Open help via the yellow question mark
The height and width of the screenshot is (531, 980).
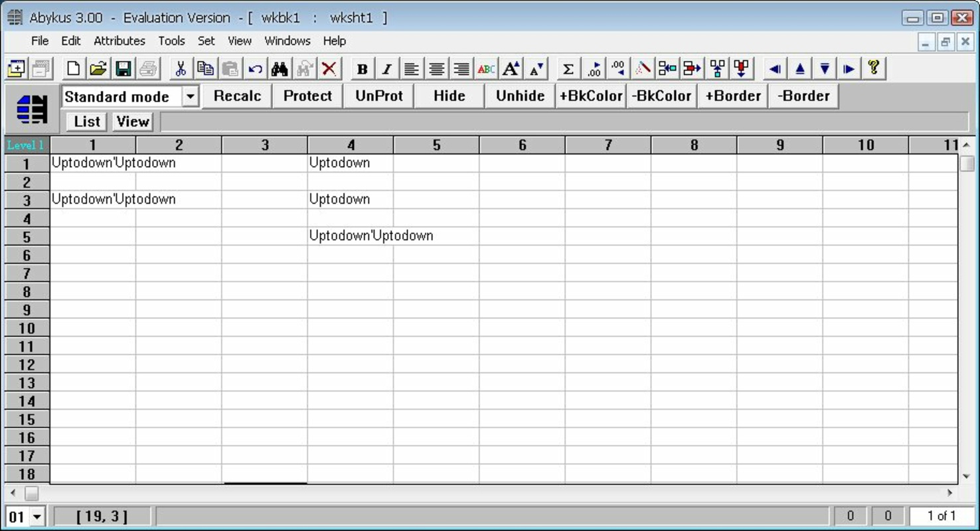pos(874,68)
